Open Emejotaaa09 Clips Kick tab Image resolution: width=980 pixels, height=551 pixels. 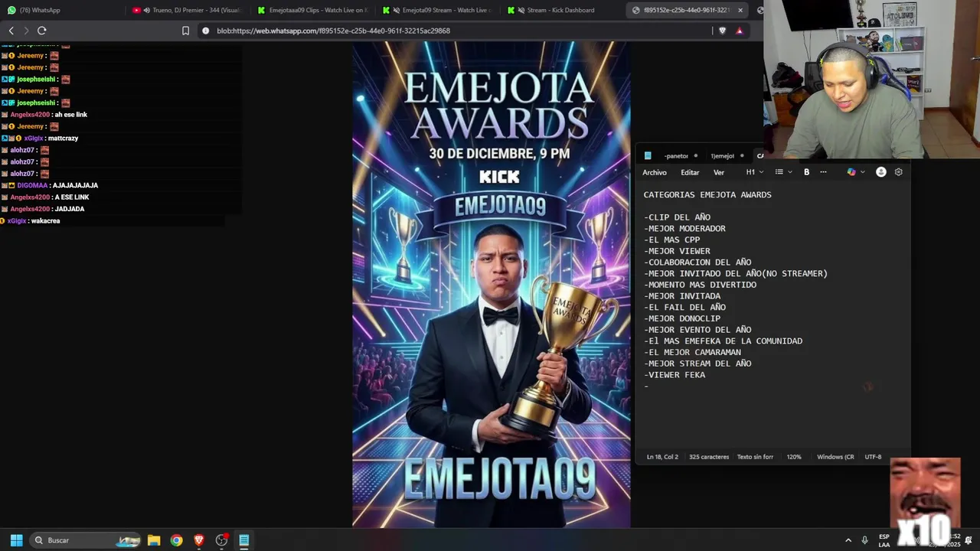pyautogui.click(x=312, y=10)
